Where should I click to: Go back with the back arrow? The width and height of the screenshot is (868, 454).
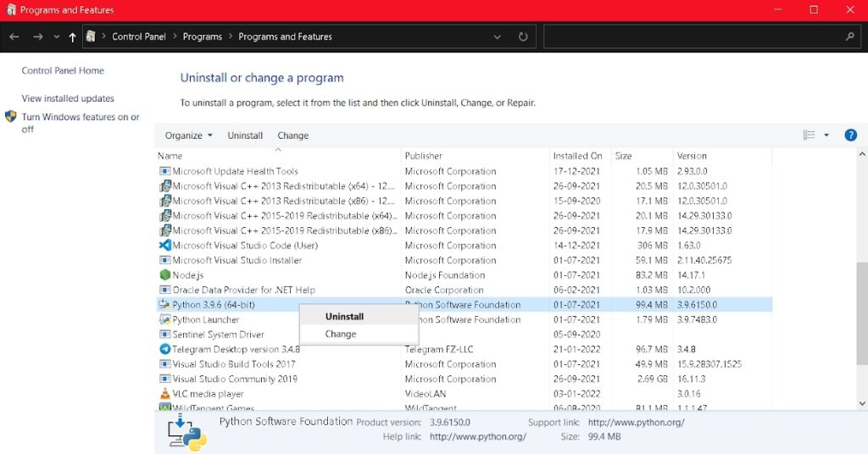(14, 36)
